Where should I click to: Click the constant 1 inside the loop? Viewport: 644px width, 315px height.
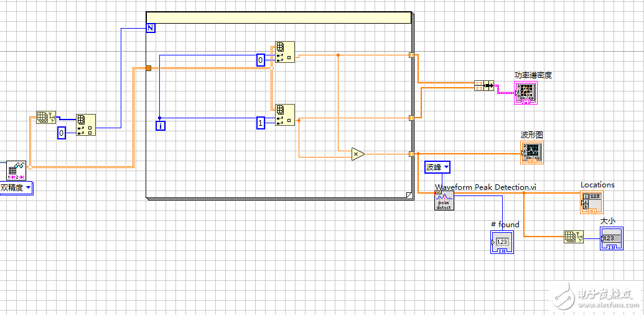260,123
